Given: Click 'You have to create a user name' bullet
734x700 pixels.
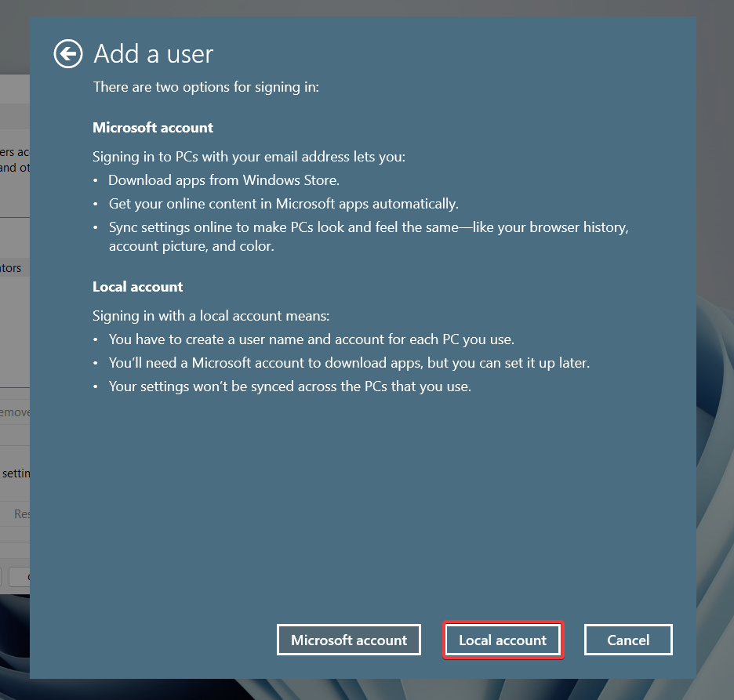Looking at the screenshot, I should (x=311, y=339).
